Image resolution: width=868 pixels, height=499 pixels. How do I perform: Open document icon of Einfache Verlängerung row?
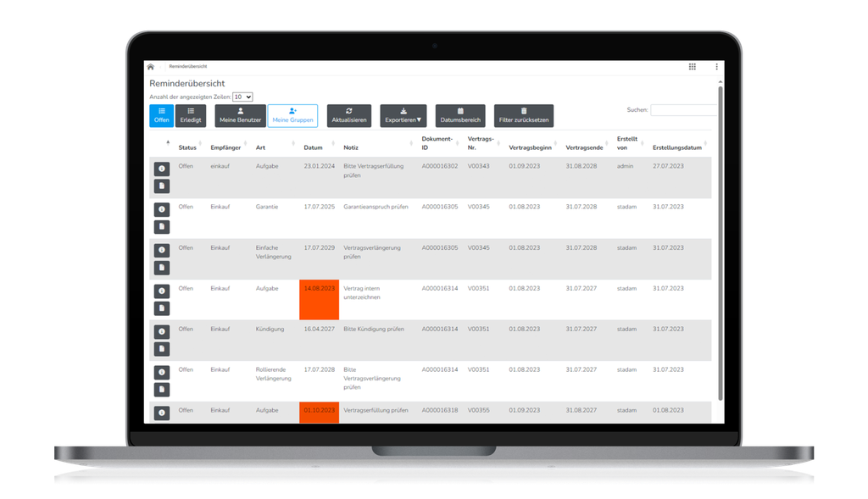(x=162, y=267)
